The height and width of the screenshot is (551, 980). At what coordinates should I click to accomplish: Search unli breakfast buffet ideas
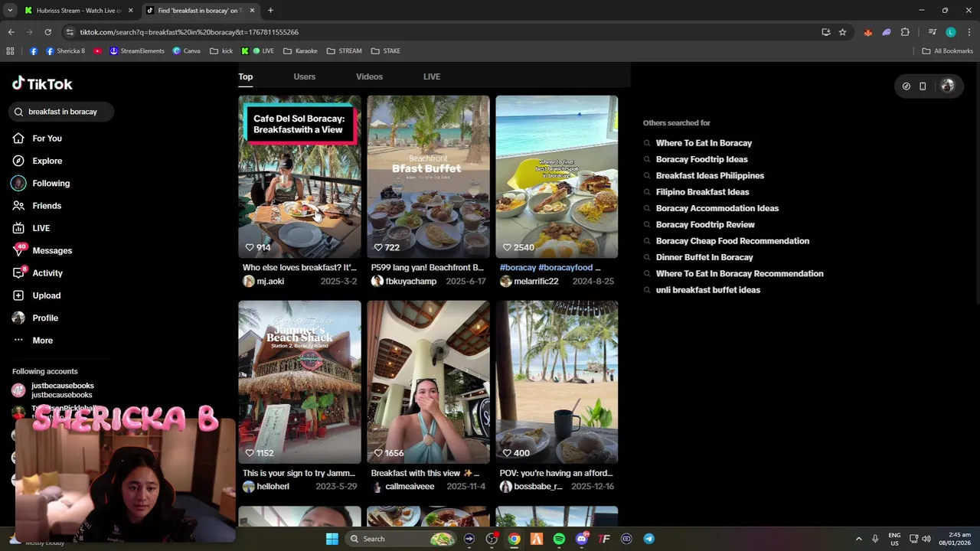tap(707, 290)
